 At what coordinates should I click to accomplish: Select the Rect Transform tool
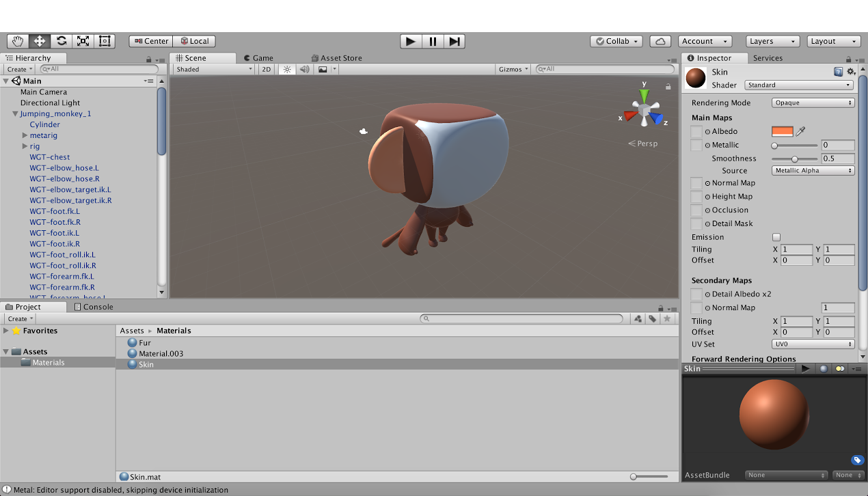105,40
